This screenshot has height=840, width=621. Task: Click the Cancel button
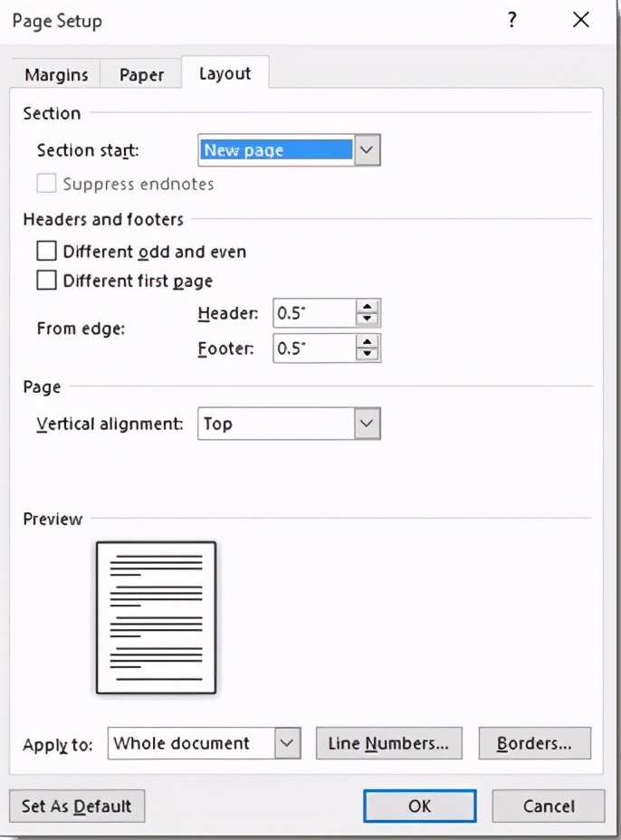point(549,806)
